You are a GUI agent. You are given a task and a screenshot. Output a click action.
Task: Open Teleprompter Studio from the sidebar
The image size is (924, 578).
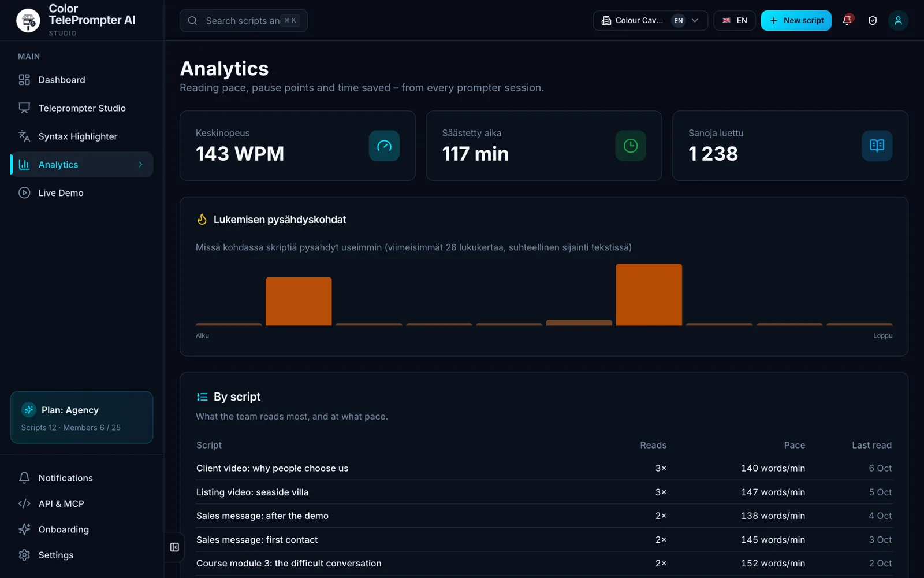82,108
